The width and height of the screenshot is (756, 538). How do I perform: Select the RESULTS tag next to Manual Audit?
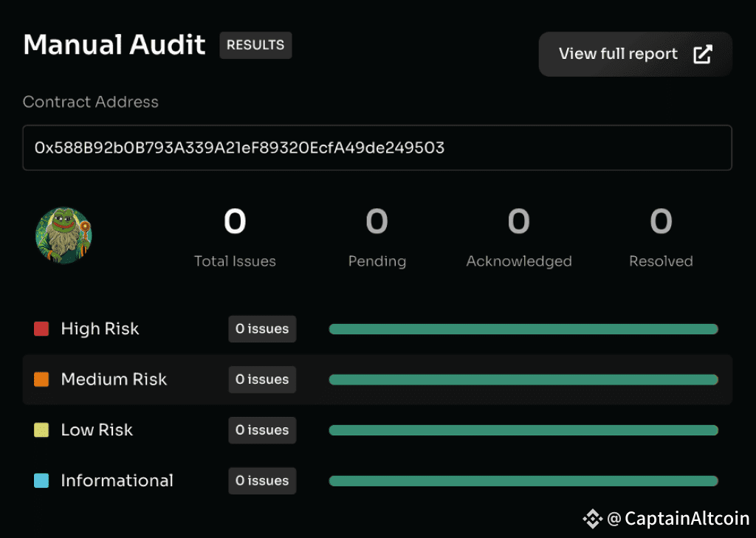coord(255,45)
